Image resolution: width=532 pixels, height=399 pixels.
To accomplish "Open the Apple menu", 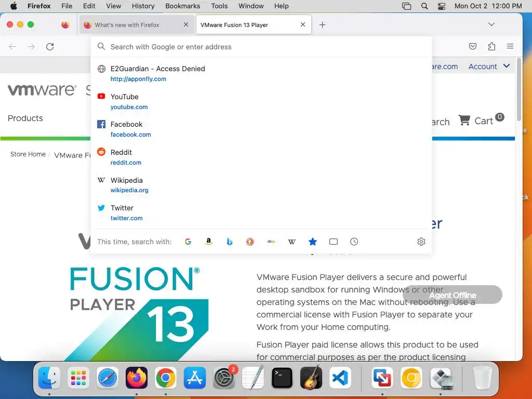I will tap(14, 6).
